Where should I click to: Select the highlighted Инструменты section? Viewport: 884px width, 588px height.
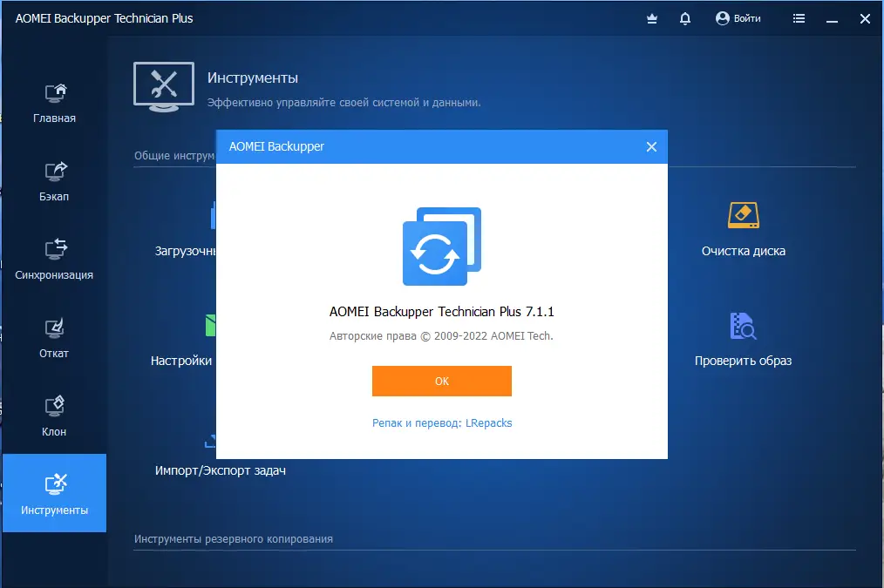(x=54, y=492)
